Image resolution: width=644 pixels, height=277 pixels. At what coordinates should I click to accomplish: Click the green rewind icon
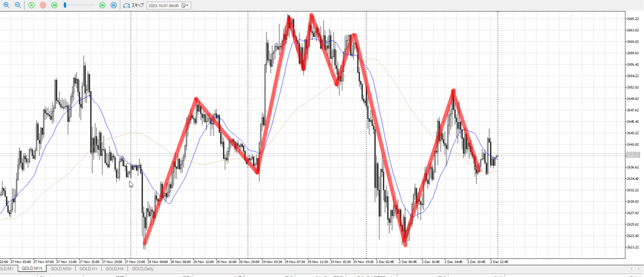54,5
